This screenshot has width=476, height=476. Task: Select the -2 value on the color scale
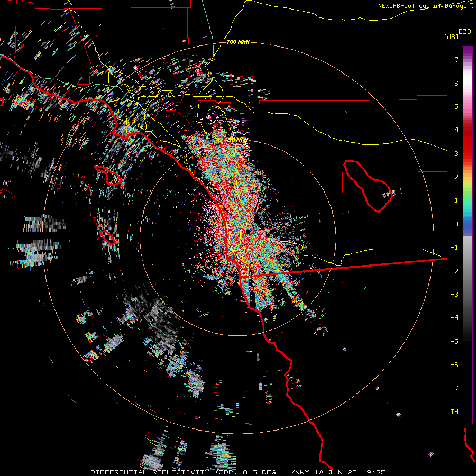tap(454, 271)
